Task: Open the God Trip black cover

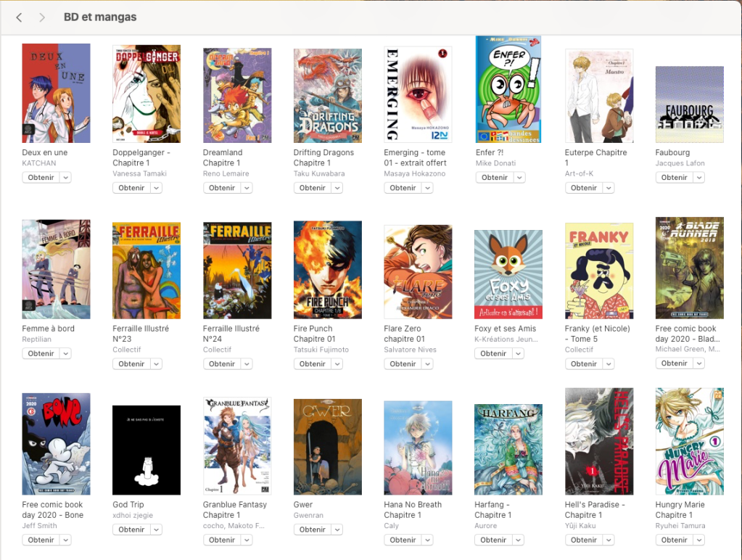Action: click(x=147, y=450)
